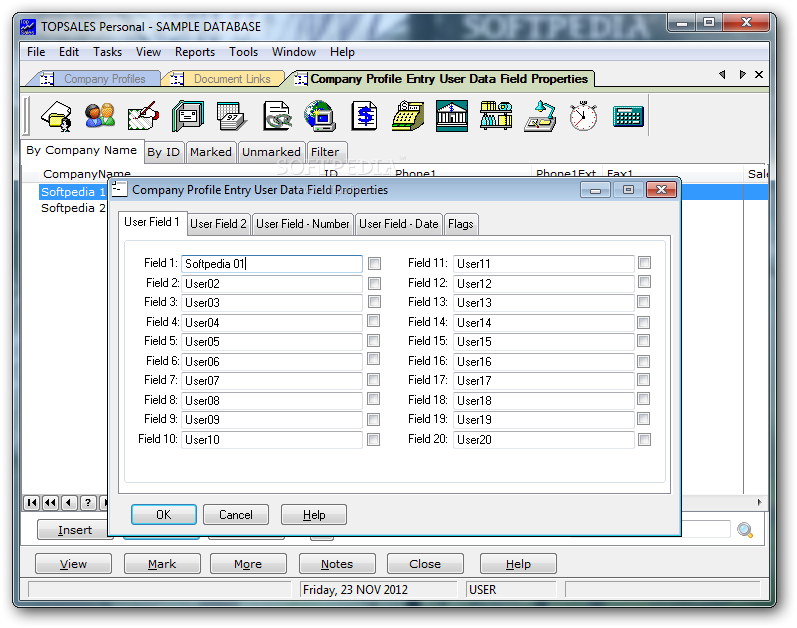Open the Tasks menu

click(107, 52)
